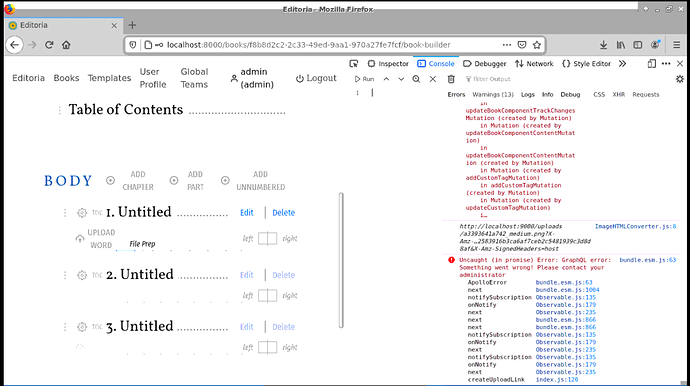This screenshot has height=386, width=690.
Task: Go back with the browser back arrow
Action: (x=15, y=45)
